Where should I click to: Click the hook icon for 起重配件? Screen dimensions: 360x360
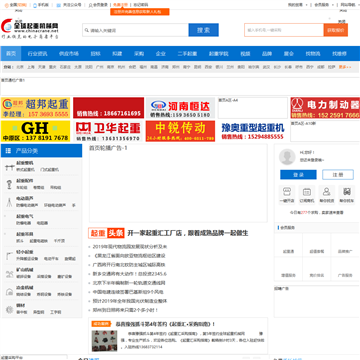[9, 184]
